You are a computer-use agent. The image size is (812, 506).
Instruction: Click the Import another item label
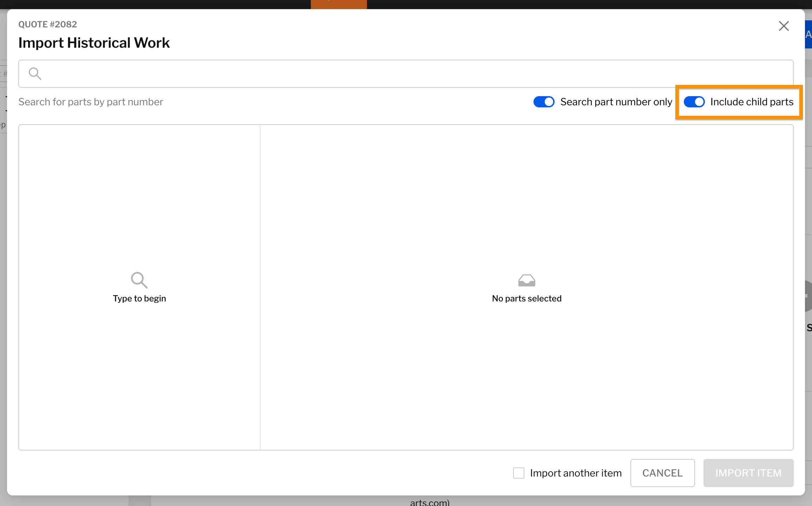coord(576,473)
